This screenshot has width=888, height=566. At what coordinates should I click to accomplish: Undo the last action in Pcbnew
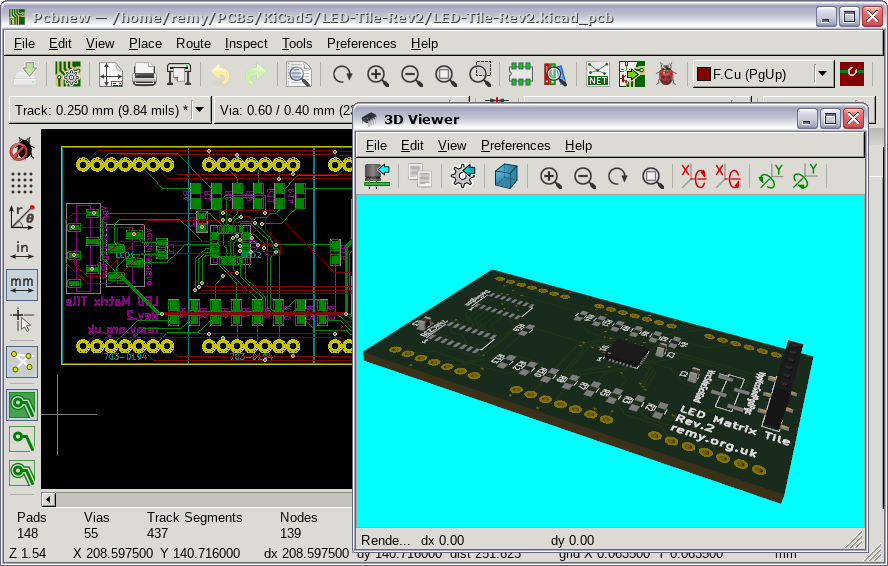click(220, 74)
